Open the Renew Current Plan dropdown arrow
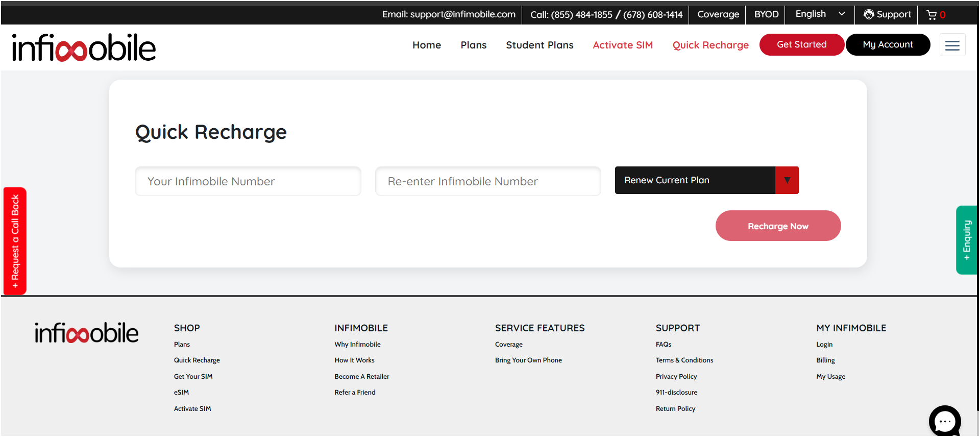 click(787, 180)
